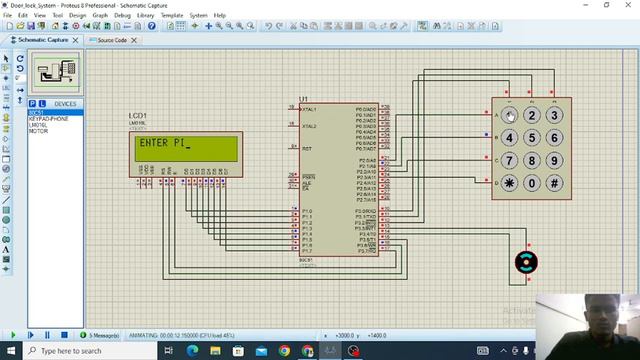Open the Help menu
This screenshot has height=360, width=640.
click(x=220, y=15)
